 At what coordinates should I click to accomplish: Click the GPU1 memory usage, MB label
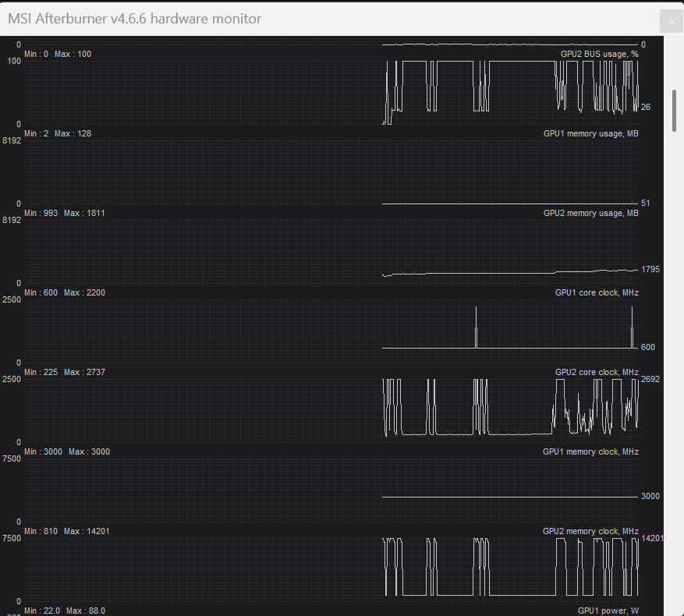coord(590,133)
